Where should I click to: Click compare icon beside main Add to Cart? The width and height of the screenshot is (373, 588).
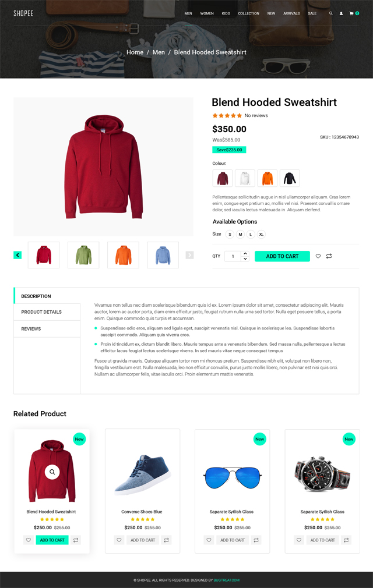[329, 256]
